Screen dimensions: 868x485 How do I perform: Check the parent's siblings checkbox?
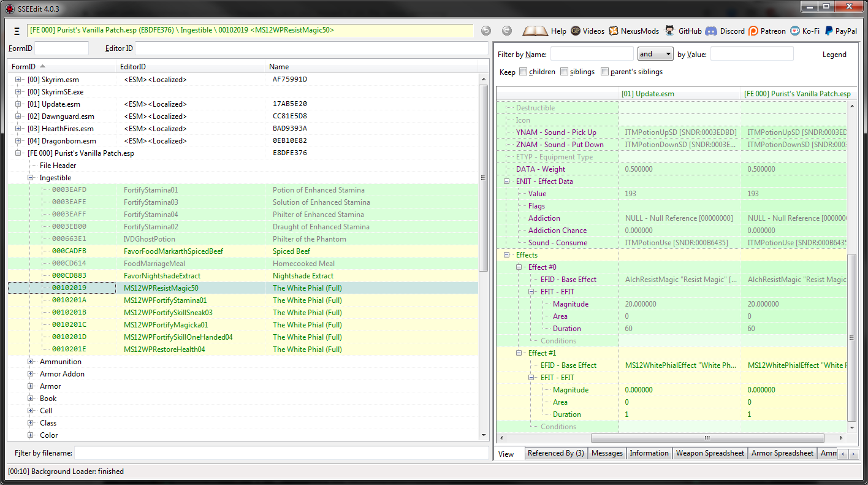tap(604, 72)
